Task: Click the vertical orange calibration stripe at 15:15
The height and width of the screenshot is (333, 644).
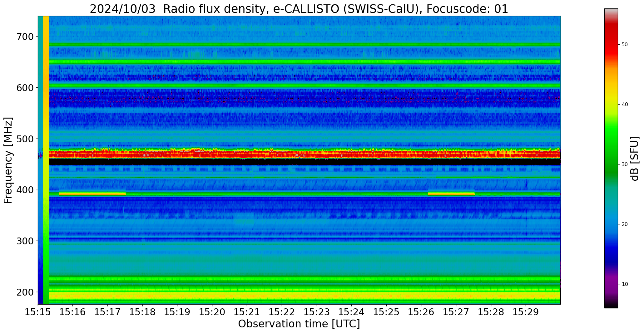Action: pos(46,160)
